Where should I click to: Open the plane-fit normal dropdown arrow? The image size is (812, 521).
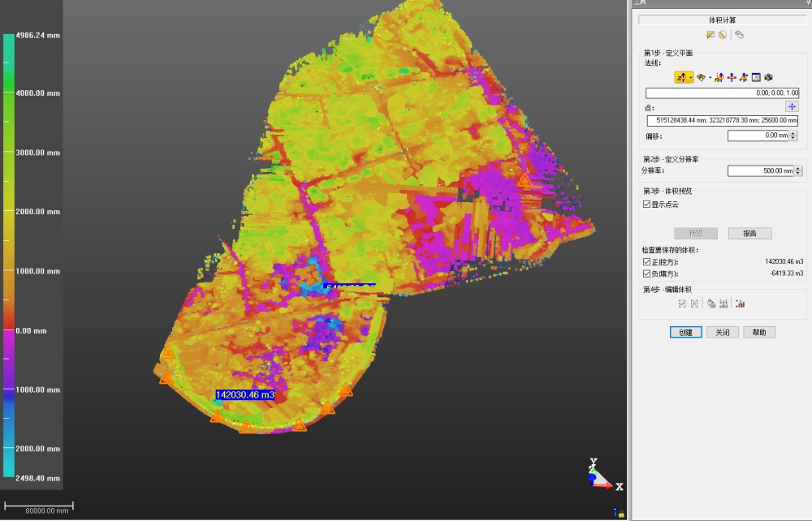tap(710, 78)
